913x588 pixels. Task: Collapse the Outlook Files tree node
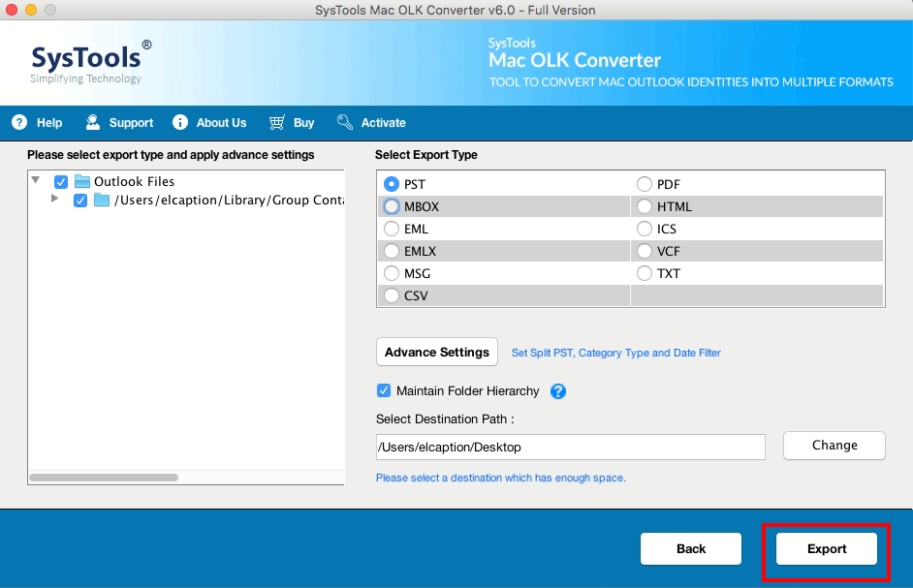tap(36, 180)
